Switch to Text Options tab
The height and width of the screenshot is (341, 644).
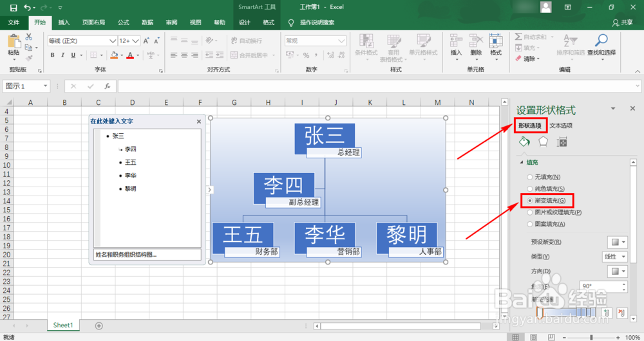click(x=561, y=125)
